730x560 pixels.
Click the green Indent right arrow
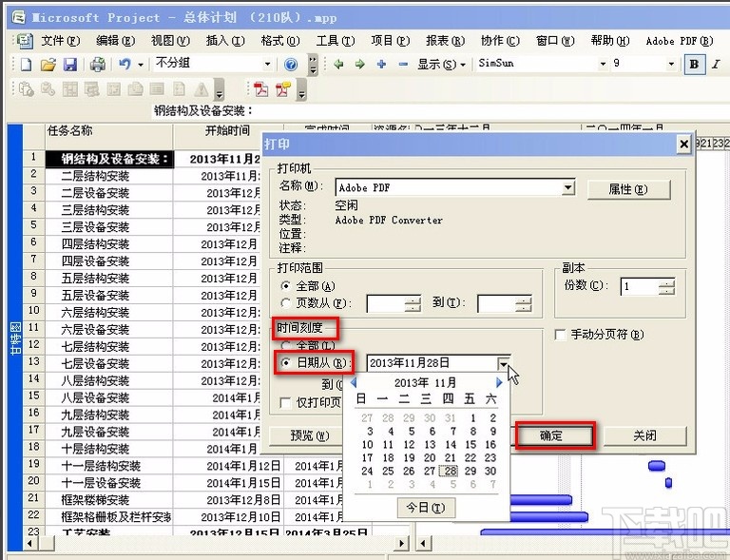point(359,64)
